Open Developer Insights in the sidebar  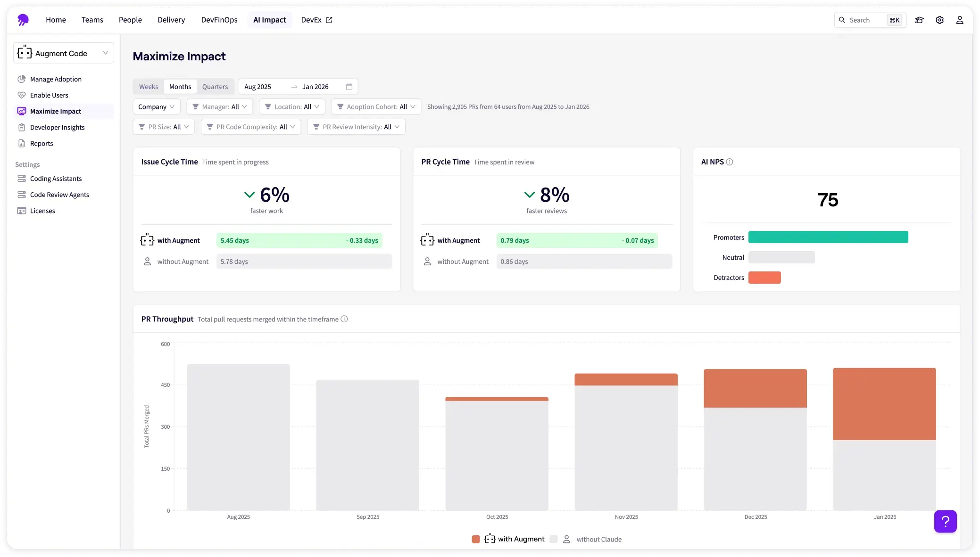click(x=57, y=127)
